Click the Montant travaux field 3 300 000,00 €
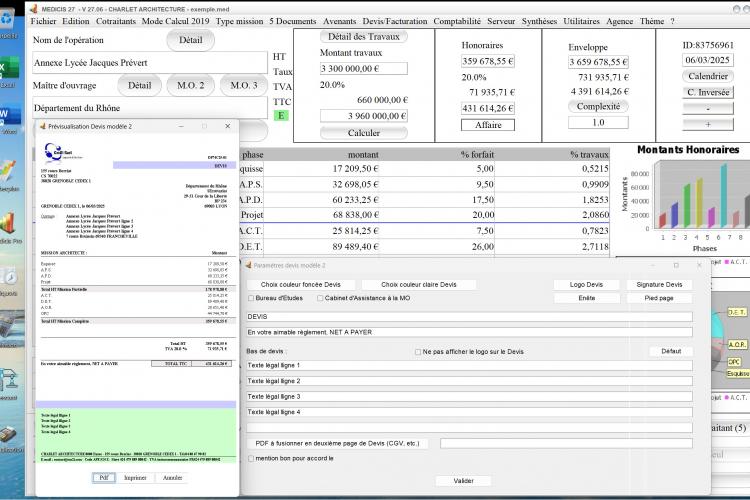The width and height of the screenshot is (750, 500). (364, 68)
